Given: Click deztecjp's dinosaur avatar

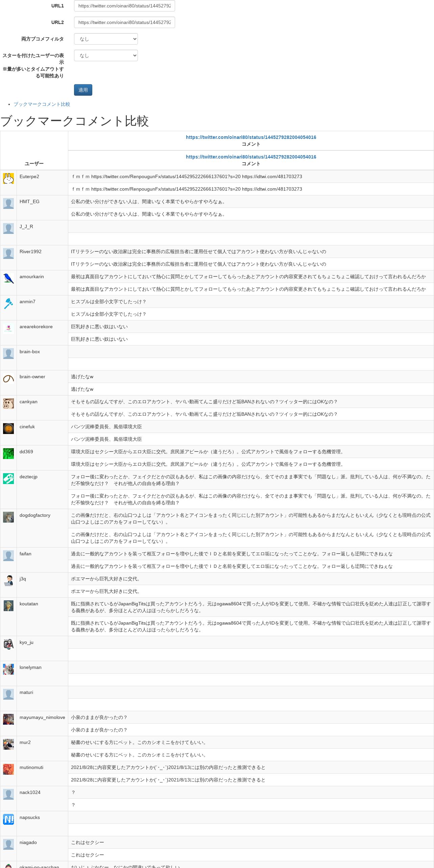Looking at the screenshot, I should pos(8,479).
